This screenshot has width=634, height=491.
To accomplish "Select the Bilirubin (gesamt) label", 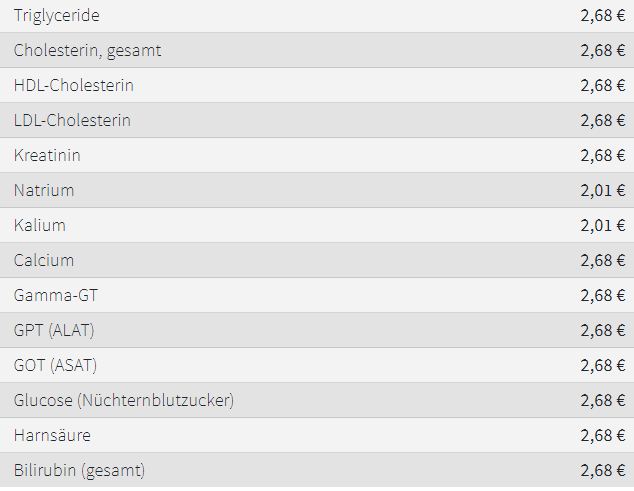I will click(79, 470).
